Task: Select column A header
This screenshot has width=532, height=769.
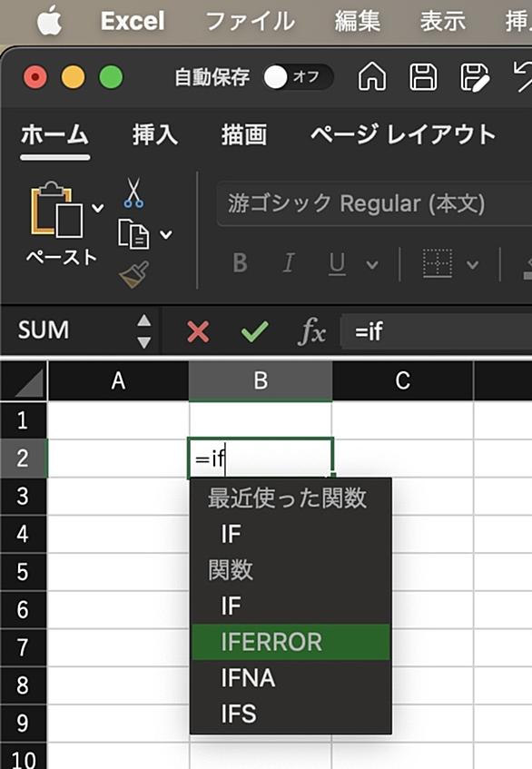Action: click(118, 381)
